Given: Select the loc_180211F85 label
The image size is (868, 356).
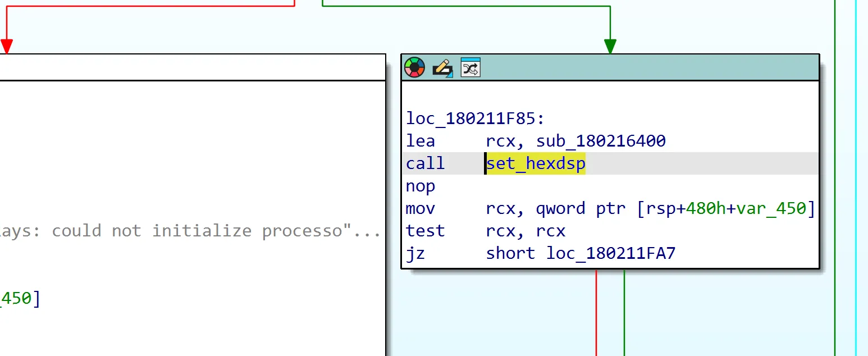Looking at the screenshot, I should click(x=475, y=118).
